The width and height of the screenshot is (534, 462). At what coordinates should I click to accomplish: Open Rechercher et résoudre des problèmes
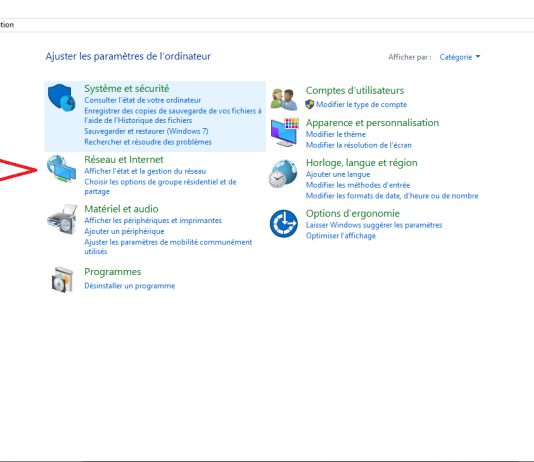coord(148,142)
